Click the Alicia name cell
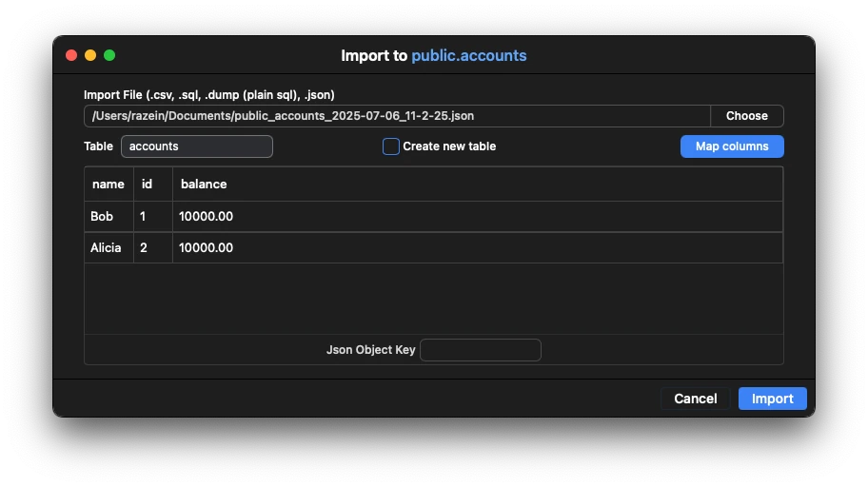 108,247
